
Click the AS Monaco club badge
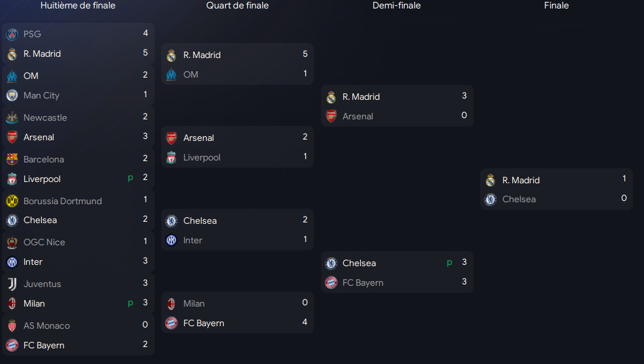pos(12,326)
